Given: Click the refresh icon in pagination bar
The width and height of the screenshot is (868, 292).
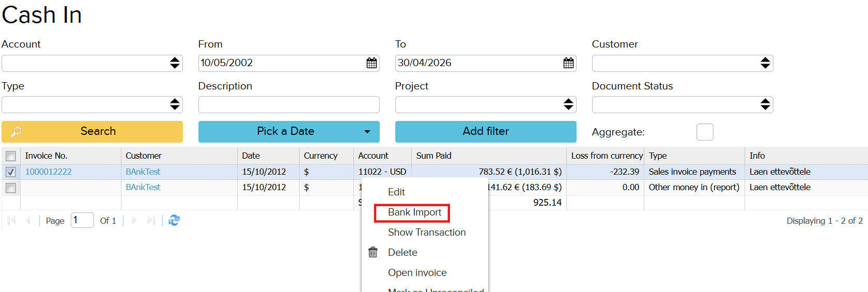Looking at the screenshot, I should (x=174, y=220).
